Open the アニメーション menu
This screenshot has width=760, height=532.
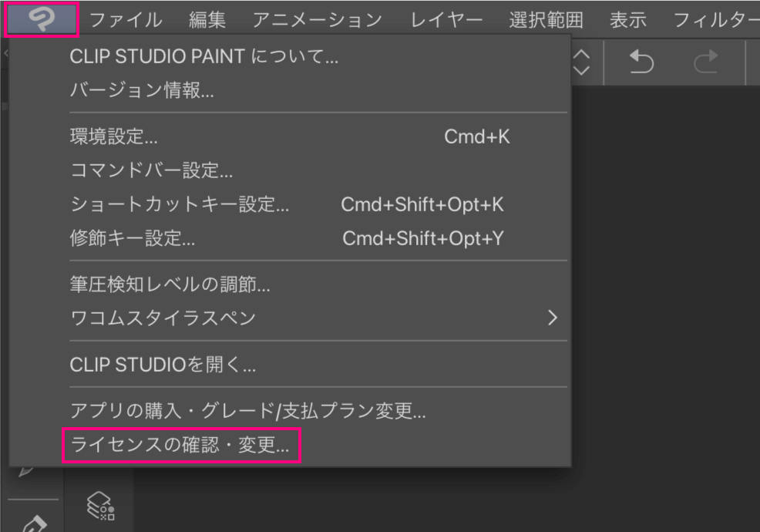(317, 19)
